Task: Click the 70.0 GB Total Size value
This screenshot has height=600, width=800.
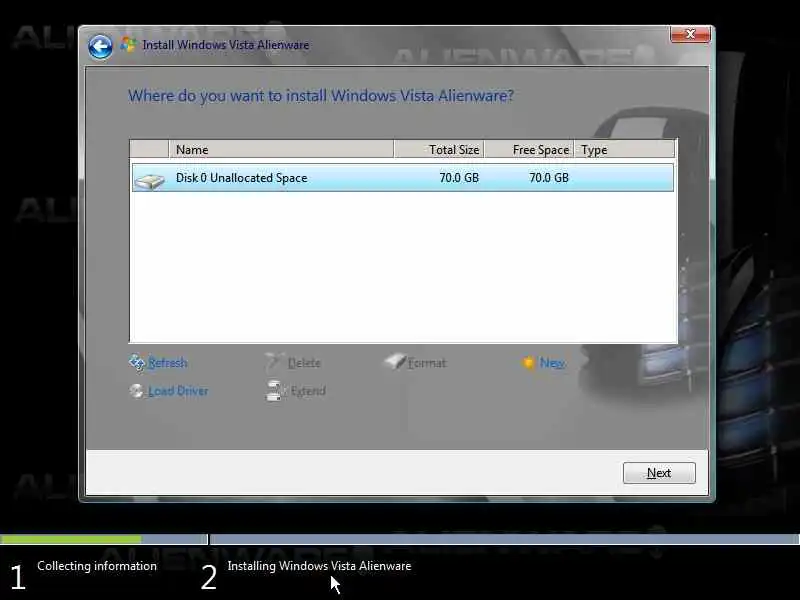Action: click(459, 178)
